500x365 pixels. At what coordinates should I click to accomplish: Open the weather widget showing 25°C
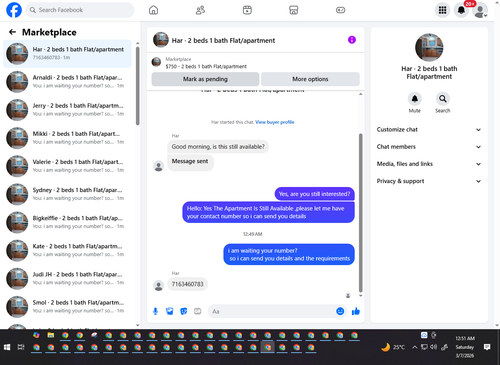[393, 347]
